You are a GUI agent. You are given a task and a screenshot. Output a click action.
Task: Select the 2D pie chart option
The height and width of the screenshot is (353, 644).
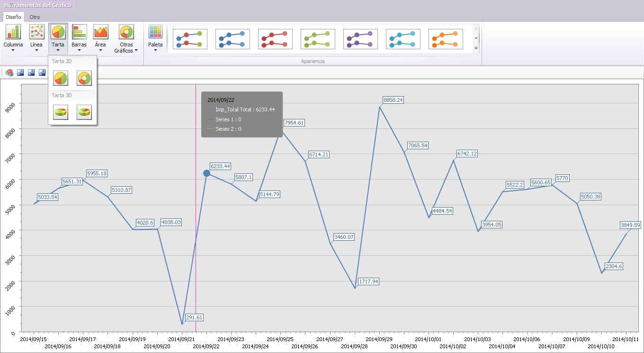point(60,78)
